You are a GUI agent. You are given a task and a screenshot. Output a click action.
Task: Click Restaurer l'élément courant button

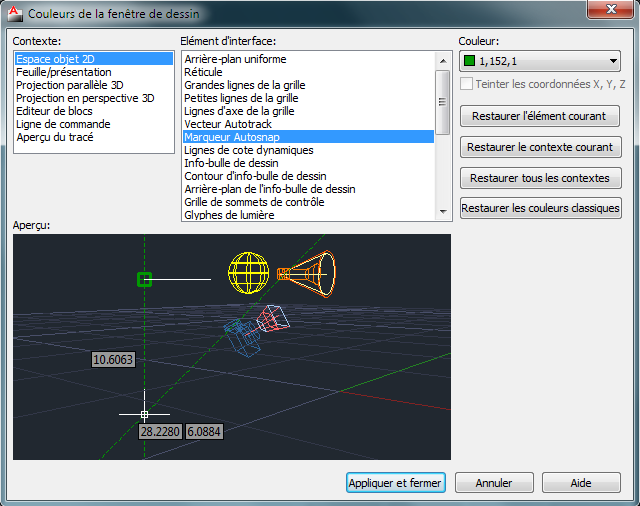click(x=539, y=116)
